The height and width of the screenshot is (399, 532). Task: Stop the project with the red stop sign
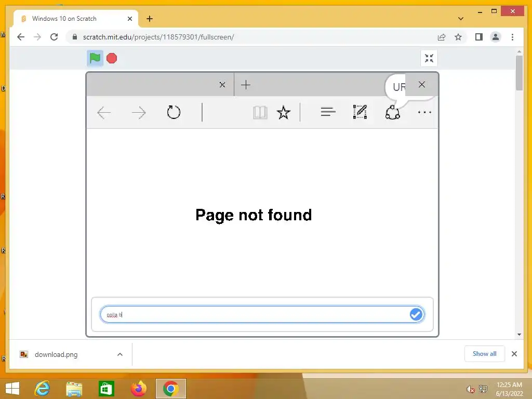[x=112, y=58]
